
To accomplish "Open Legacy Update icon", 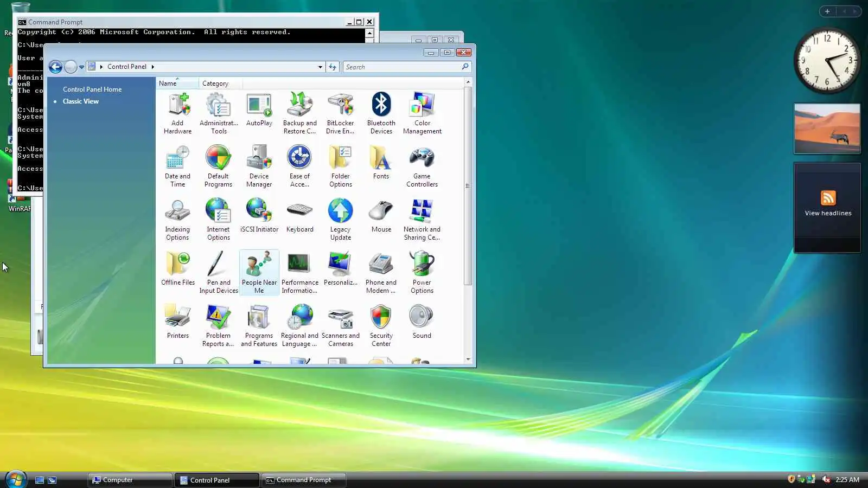I will (x=340, y=220).
